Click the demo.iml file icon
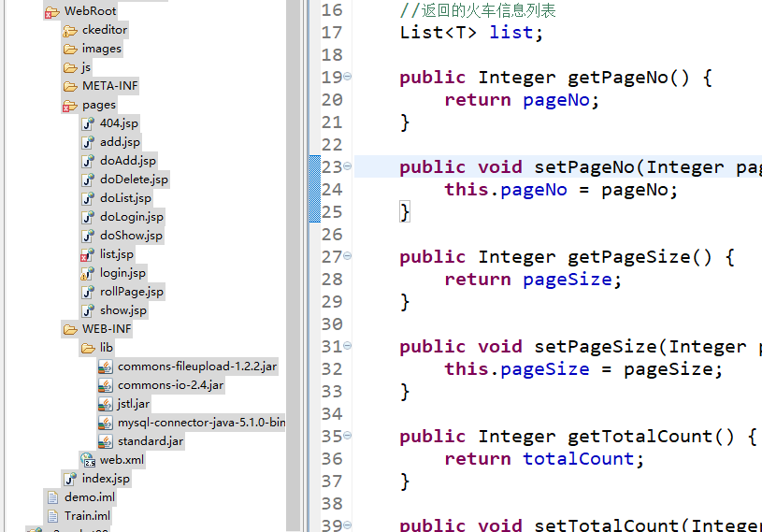Image resolution: width=762 pixels, height=532 pixels. click(x=52, y=497)
